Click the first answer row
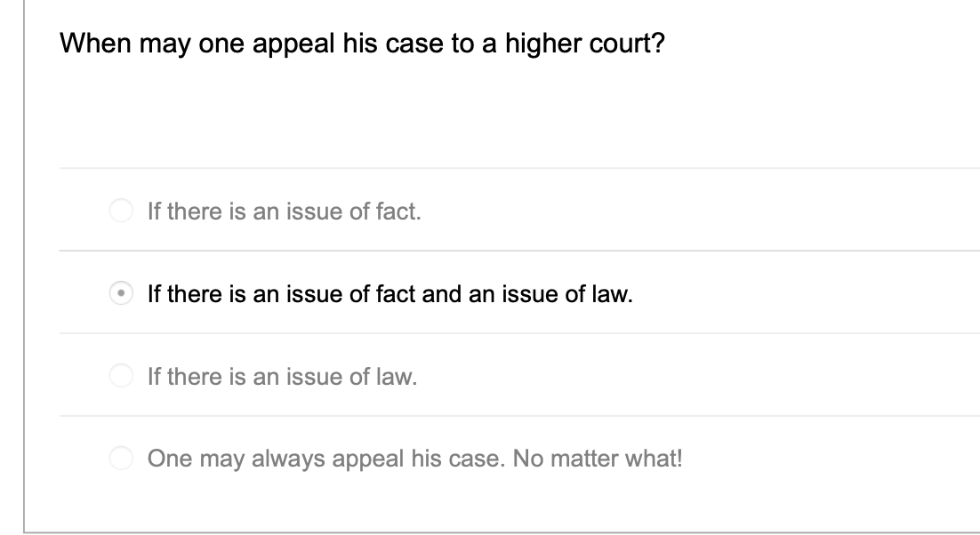Viewport: 980px width, 535px height. coord(445,212)
